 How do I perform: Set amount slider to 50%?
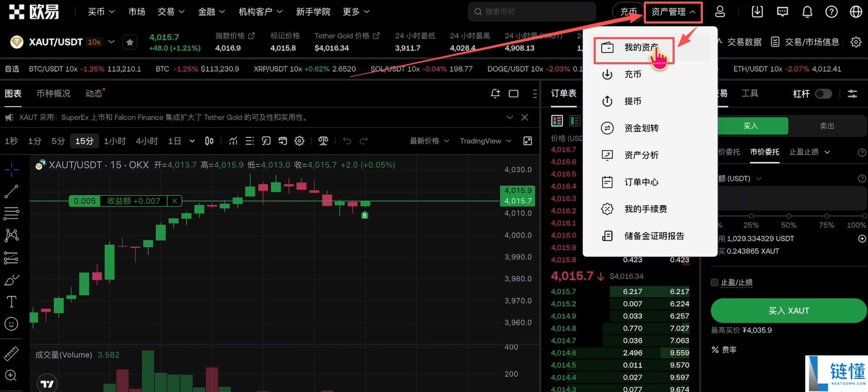[789, 216]
